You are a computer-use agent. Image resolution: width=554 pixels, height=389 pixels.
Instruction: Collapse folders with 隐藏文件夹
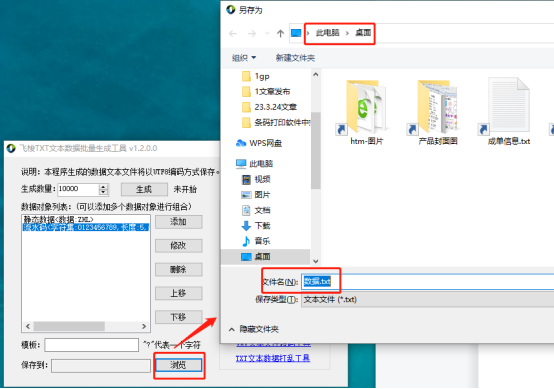[254, 329]
